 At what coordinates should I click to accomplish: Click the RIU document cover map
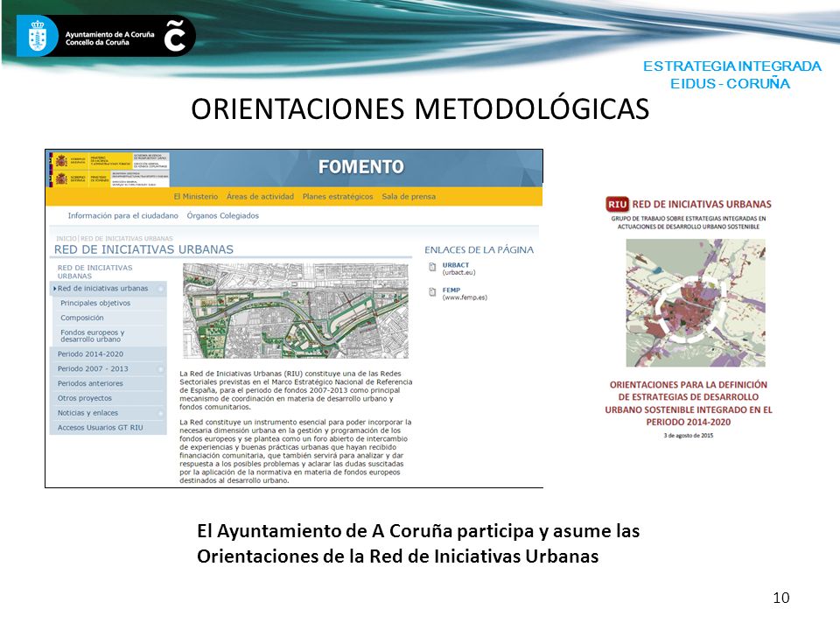click(696, 304)
